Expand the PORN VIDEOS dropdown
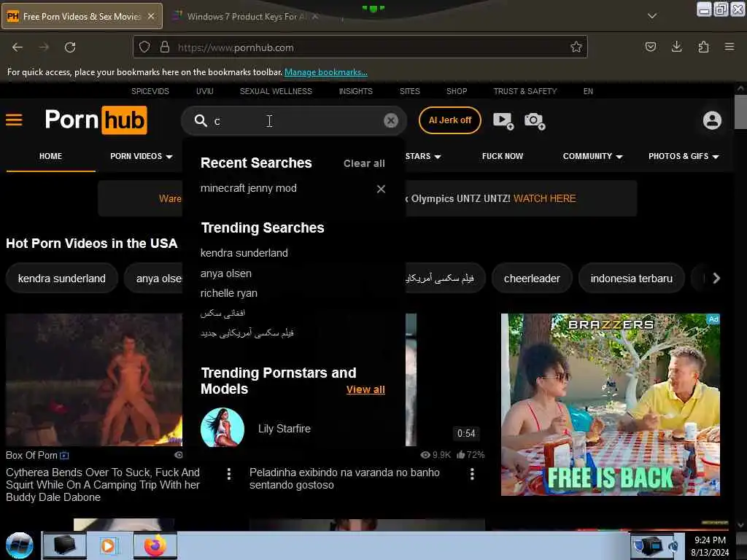The image size is (747, 560). click(x=142, y=156)
